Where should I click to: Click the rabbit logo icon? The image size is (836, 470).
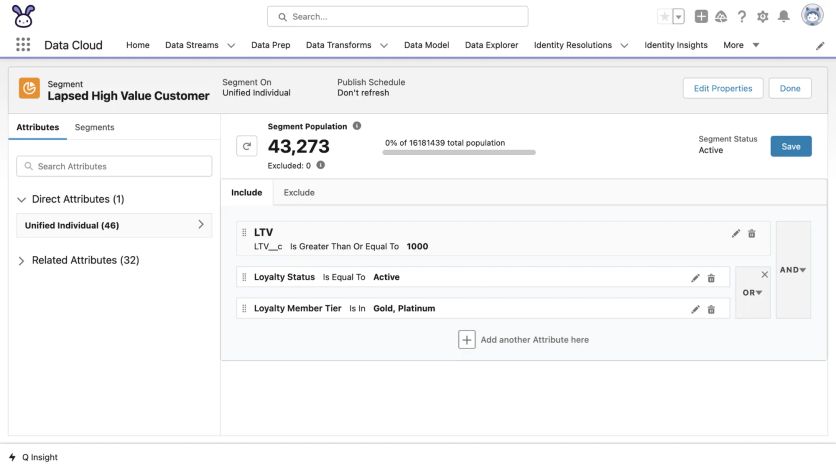[23, 16]
